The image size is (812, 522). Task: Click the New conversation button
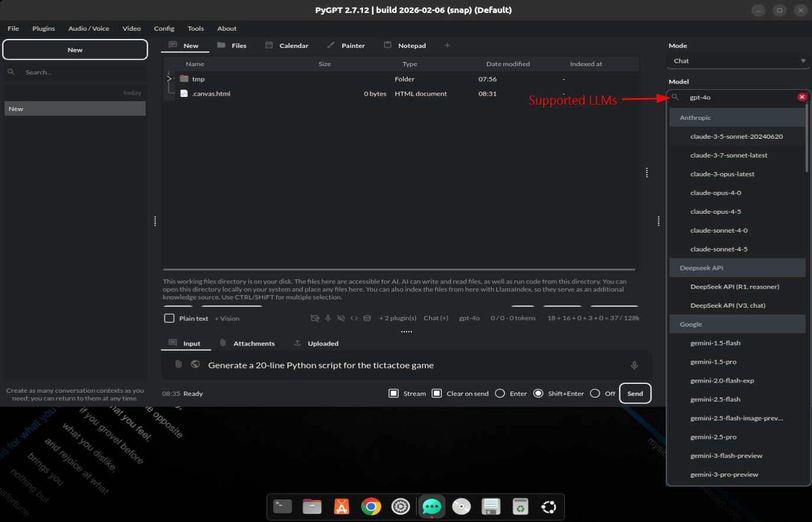click(x=75, y=50)
